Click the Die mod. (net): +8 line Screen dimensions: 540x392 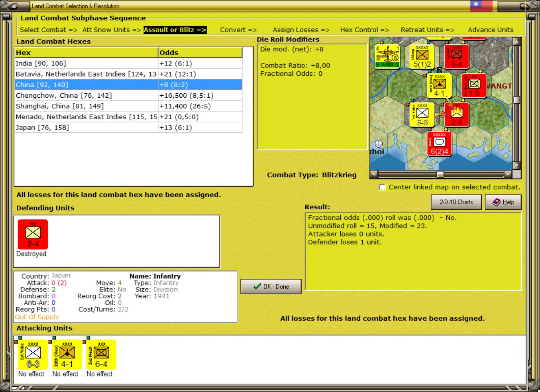click(292, 49)
